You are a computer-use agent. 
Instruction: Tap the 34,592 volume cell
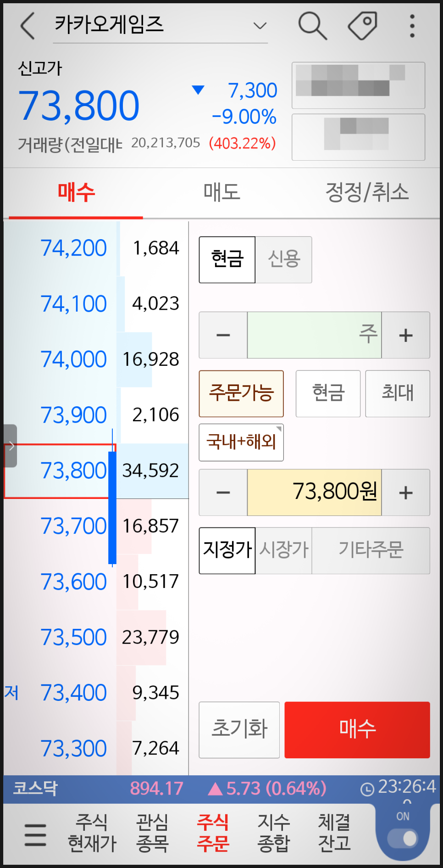click(x=152, y=471)
